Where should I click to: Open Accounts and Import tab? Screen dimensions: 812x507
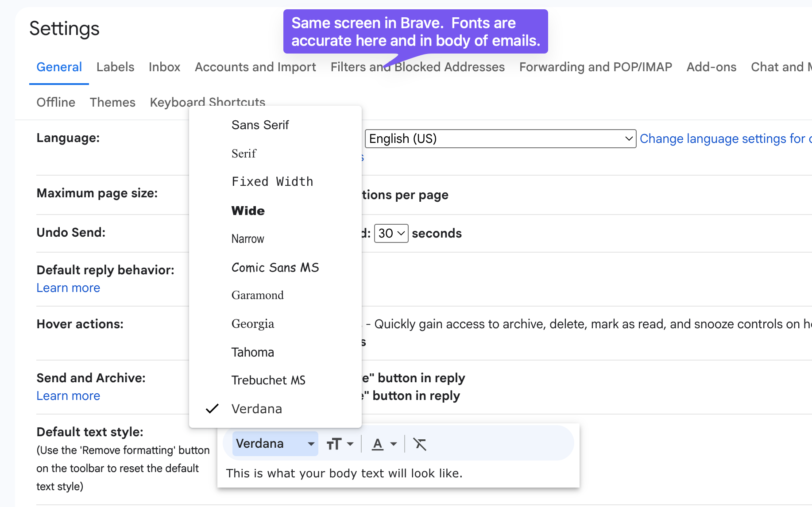255,67
